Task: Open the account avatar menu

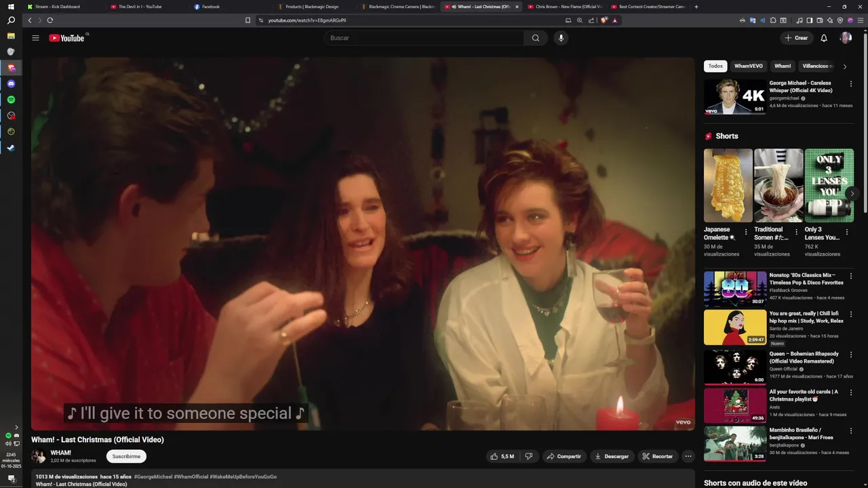Action: click(x=846, y=38)
